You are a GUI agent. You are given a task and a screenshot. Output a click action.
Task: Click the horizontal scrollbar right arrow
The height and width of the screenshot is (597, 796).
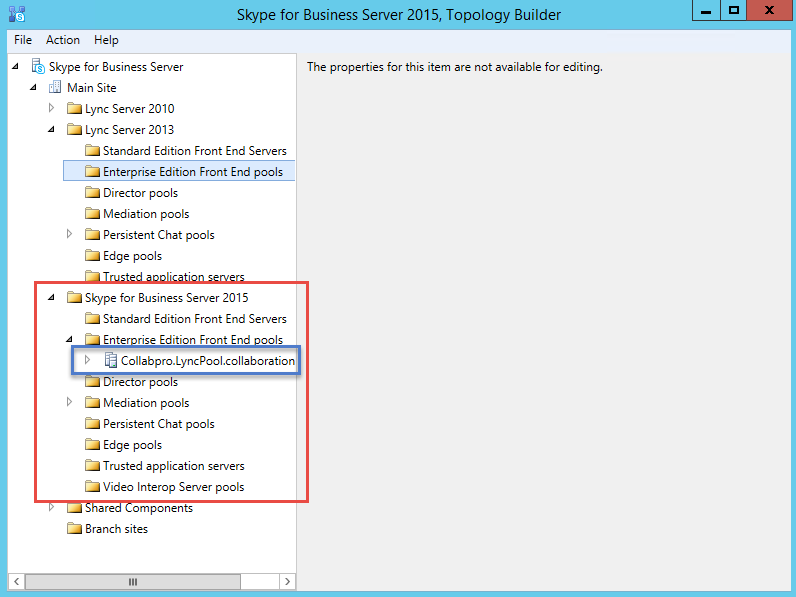pos(287,581)
